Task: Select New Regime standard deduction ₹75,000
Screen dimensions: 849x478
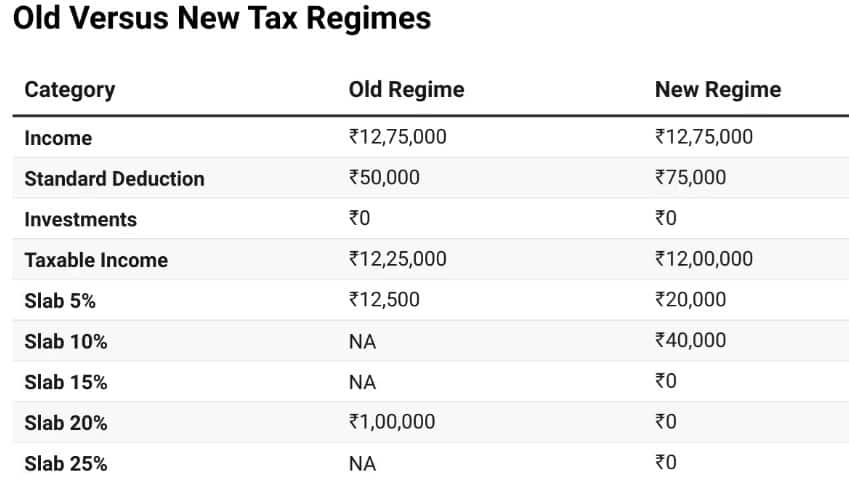Action: [690, 178]
